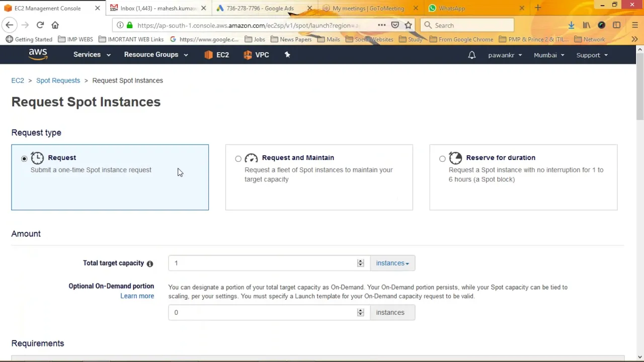Viewport: 644px width, 362px height.
Task: Select Request and Maintain radio button
Action: [x=238, y=159]
